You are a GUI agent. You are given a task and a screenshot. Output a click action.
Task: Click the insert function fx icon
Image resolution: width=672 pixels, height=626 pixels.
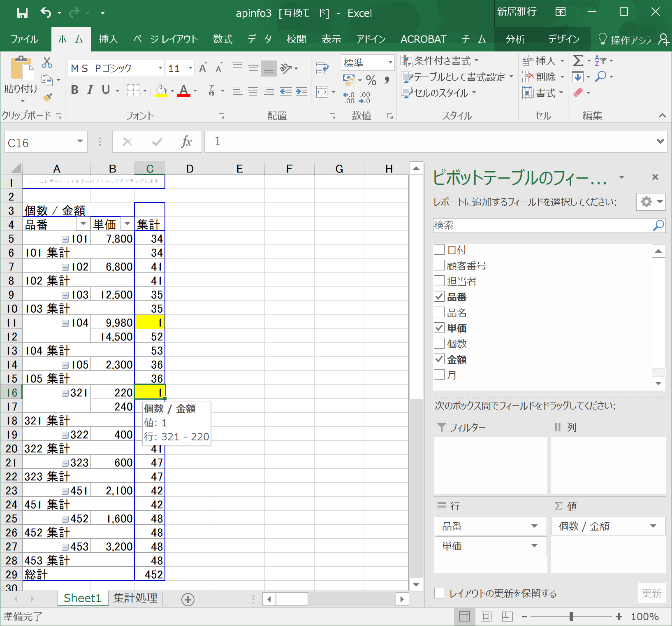186,142
